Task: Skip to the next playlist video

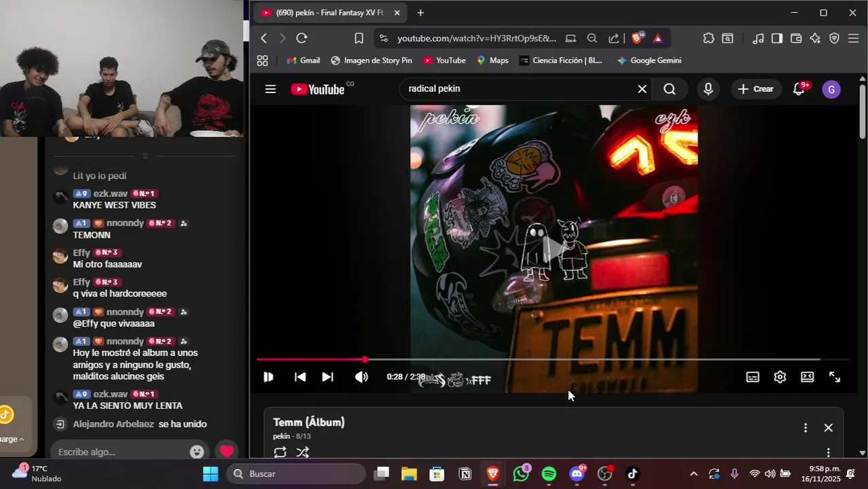Action: (327, 377)
